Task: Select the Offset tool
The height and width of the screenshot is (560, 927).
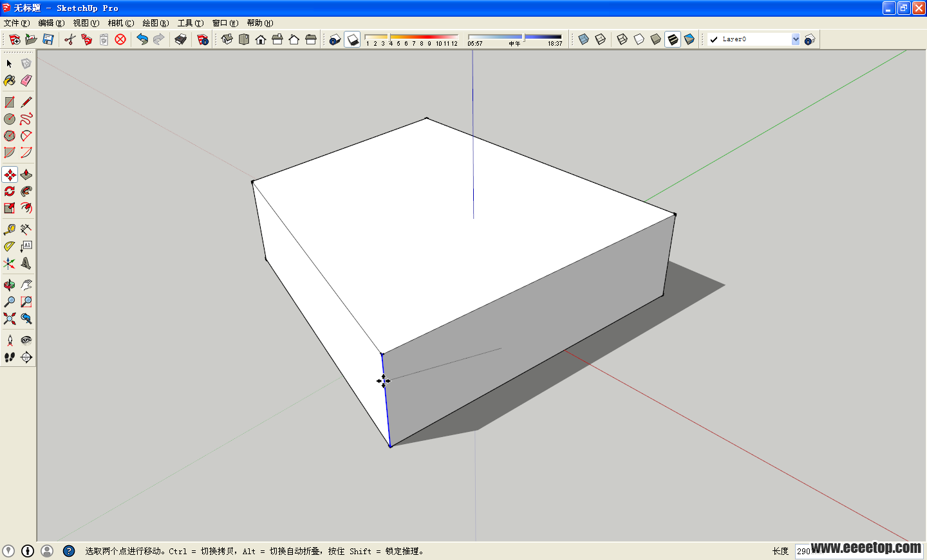Action: pyautogui.click(x=26, y=208)
